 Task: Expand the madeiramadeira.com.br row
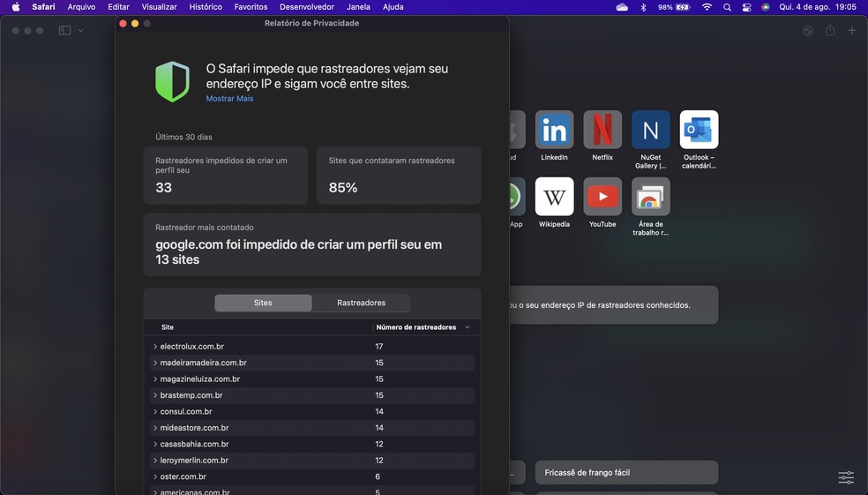click(x=155, y=363)
